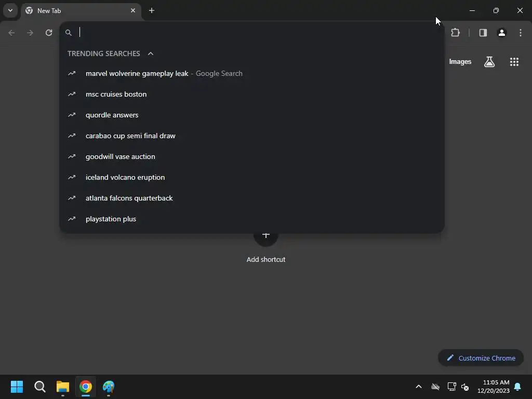Click the search magnifier in address bar
Viewport: 532px width, 399px height.
point(69,33)
